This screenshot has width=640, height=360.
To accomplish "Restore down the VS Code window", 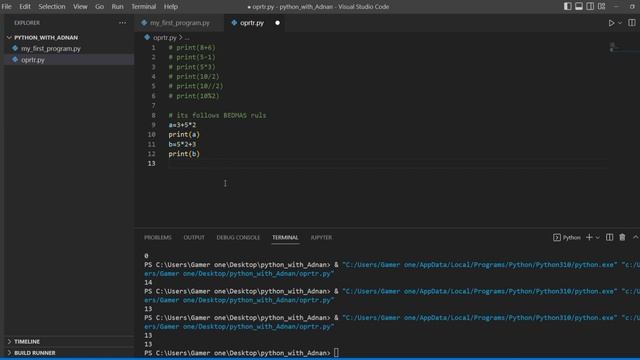I will click(632, 6).
